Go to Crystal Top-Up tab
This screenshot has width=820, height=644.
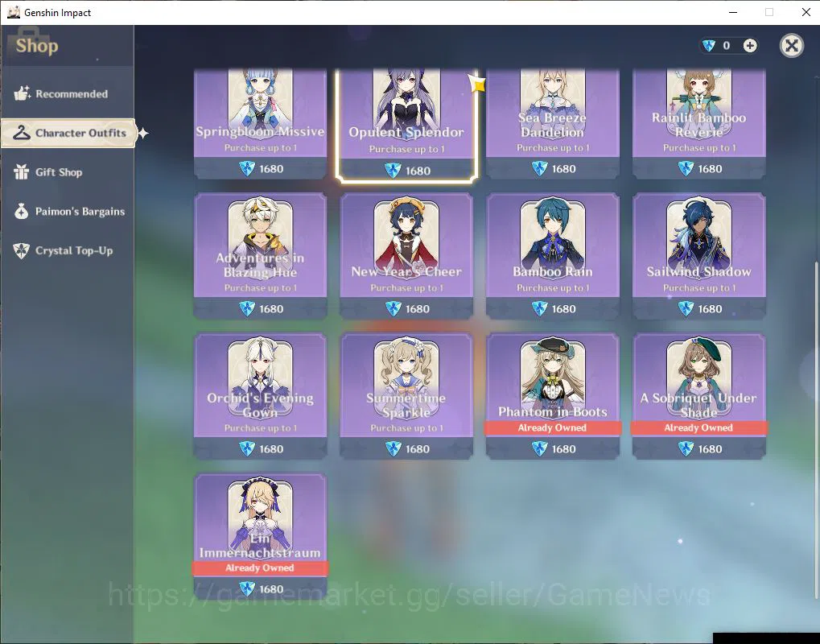click(x=67, y=250)
